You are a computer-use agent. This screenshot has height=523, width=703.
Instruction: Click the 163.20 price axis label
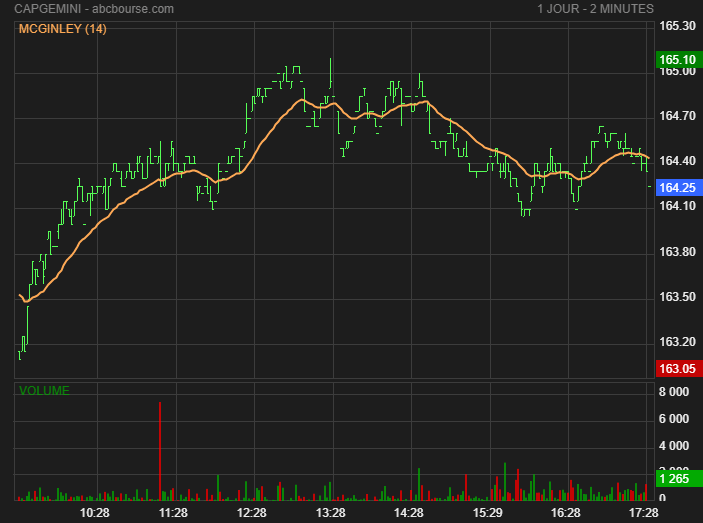[677, 342]
